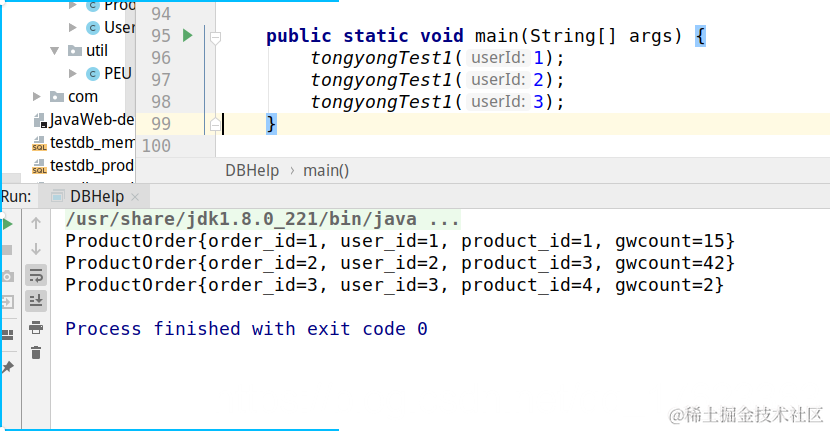Click 'Process finished with exit code 0'
This screenshot has width=830, height=431.
pyautogui.click(x=246, y=329)
